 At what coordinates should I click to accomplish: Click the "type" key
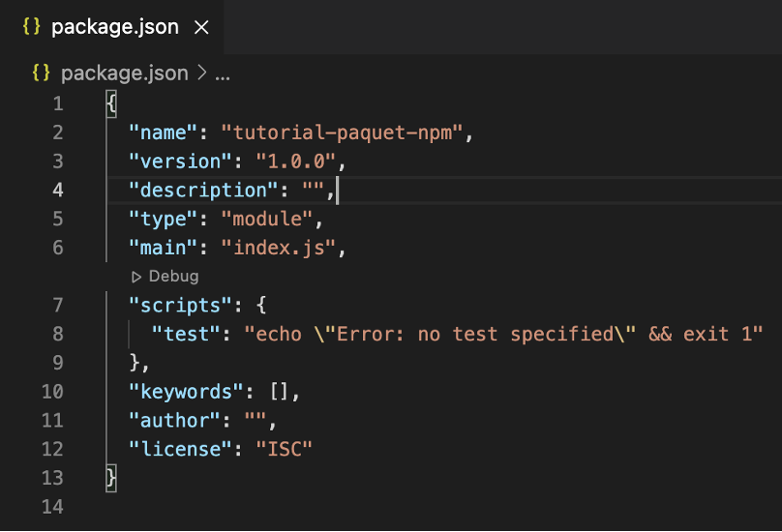[164, 220]
